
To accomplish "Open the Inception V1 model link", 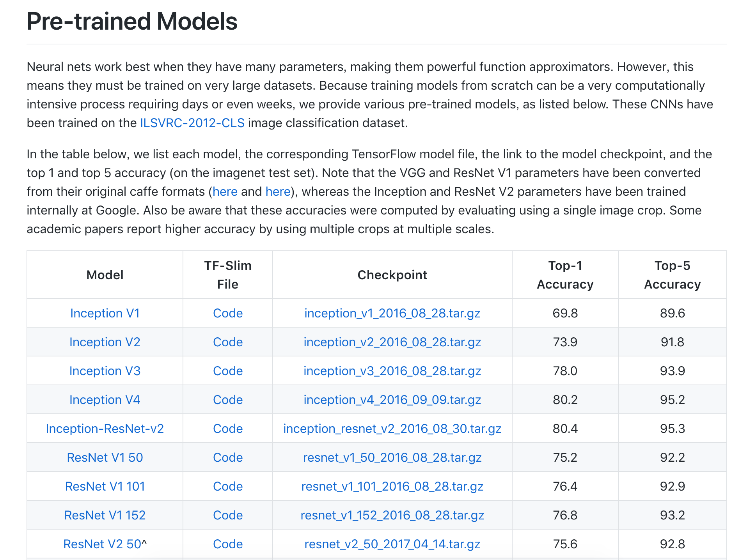I will tap(105, 313).
